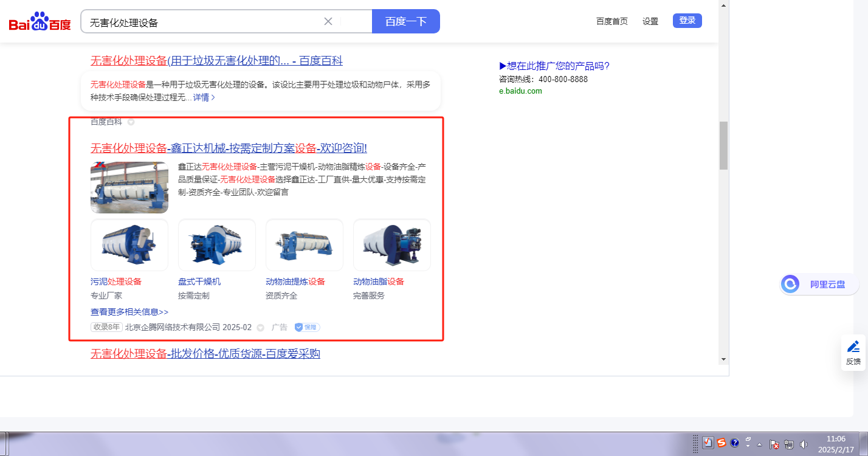Click 想在此推广您的产品吗? link
This screenshot has height=456, width=868.
554,66
